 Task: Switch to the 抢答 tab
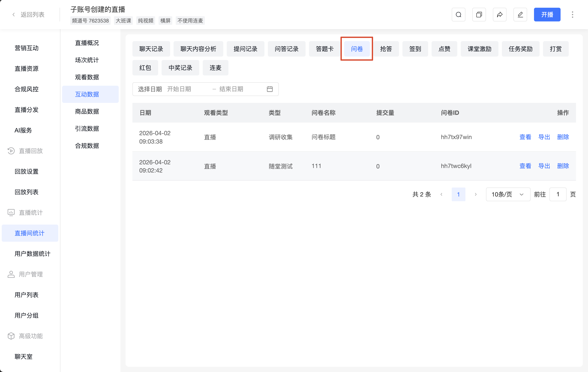coord(386,49)
